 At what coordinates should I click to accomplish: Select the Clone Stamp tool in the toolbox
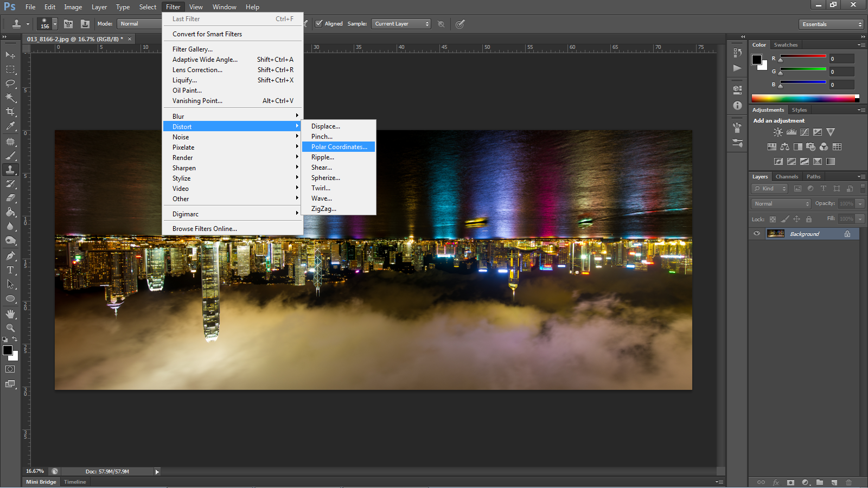tap(10, 170)
